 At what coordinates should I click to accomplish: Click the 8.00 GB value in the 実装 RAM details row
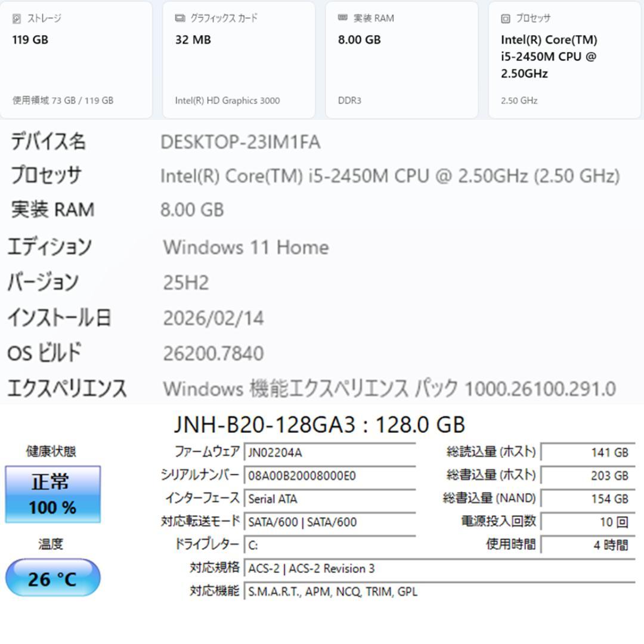[192, 210]
